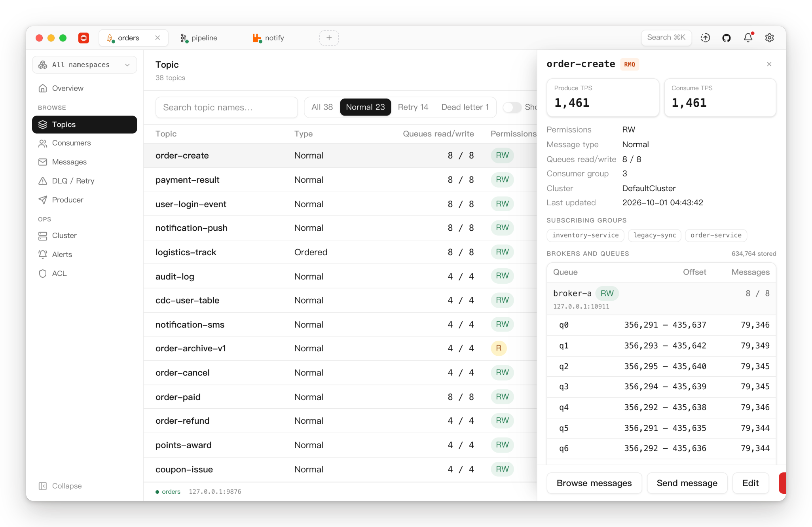Click the RMQ badge beside order-create title
812x527 pixels.
(x=629, y=64)
